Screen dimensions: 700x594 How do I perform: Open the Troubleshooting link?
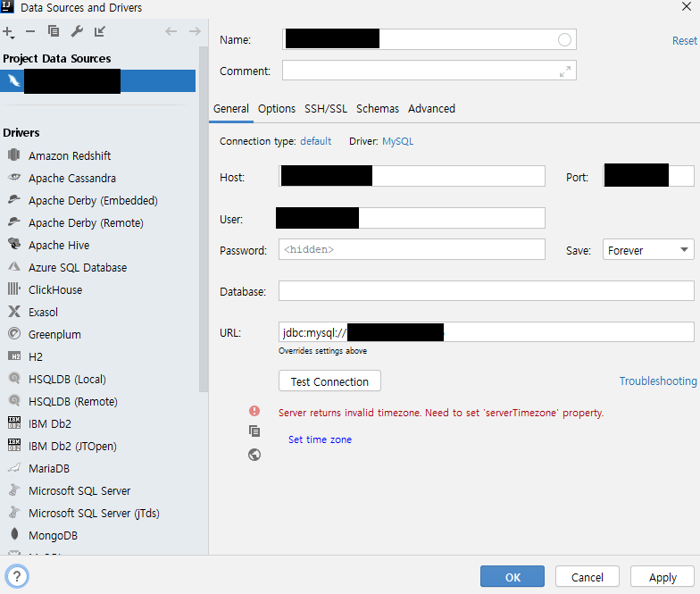tap(657, 381)
